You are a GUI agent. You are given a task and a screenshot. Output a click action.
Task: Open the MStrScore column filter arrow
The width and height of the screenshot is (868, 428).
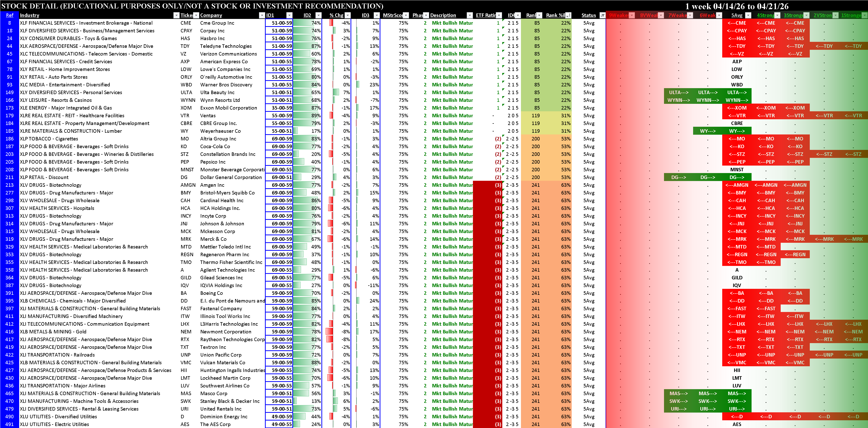pos(406,15)
